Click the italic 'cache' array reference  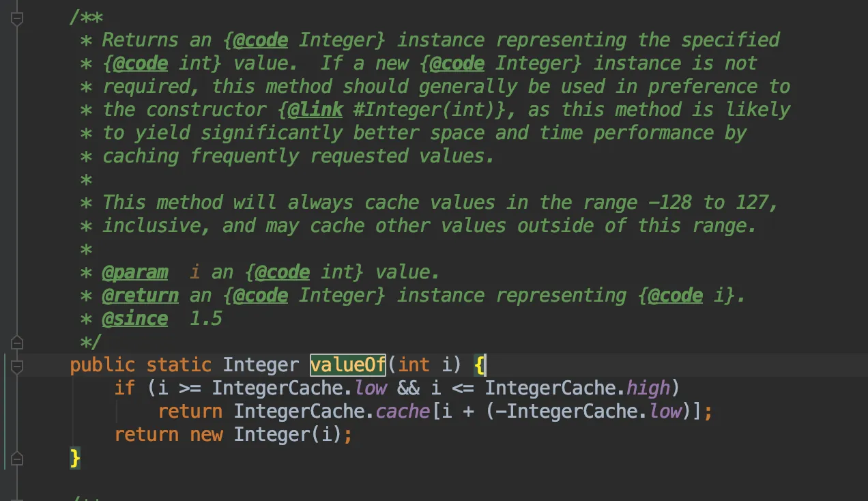click(x=401, y=412)
